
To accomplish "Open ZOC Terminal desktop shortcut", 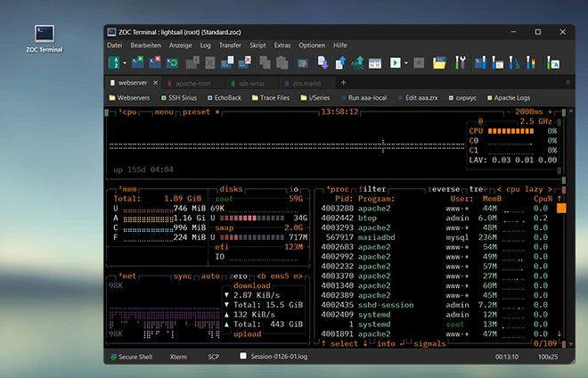I will (x=44, y=34).
